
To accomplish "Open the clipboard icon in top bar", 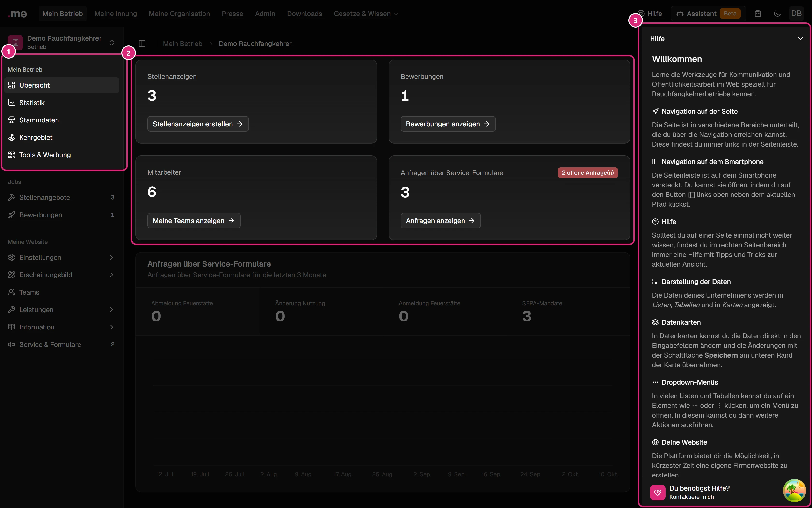I will pos(758,14).
